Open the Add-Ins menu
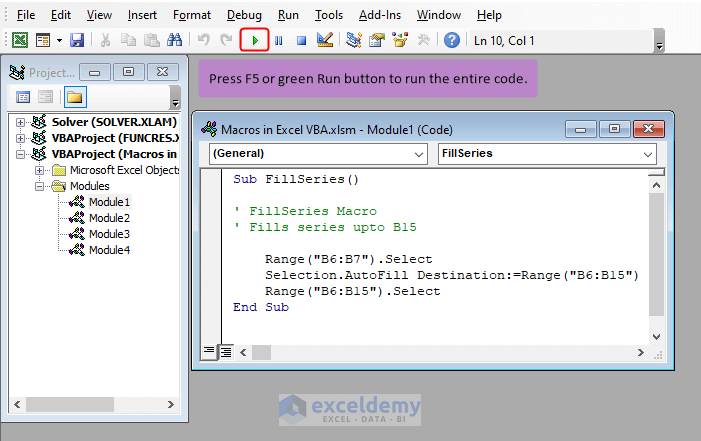The width and height of the screenshot is (701, 441). pyautogui.click(x=380, y=15)
